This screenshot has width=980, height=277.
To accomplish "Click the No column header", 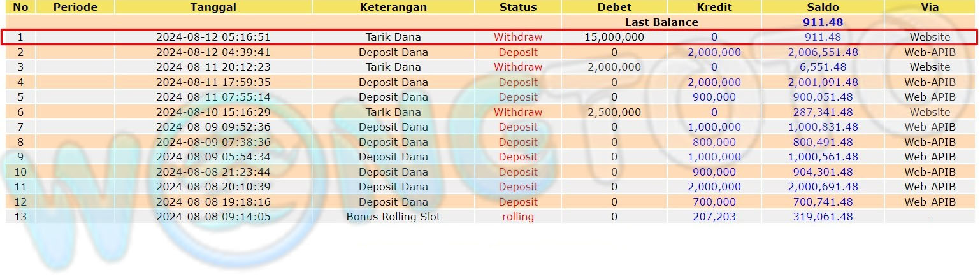I will coord(20,7).
